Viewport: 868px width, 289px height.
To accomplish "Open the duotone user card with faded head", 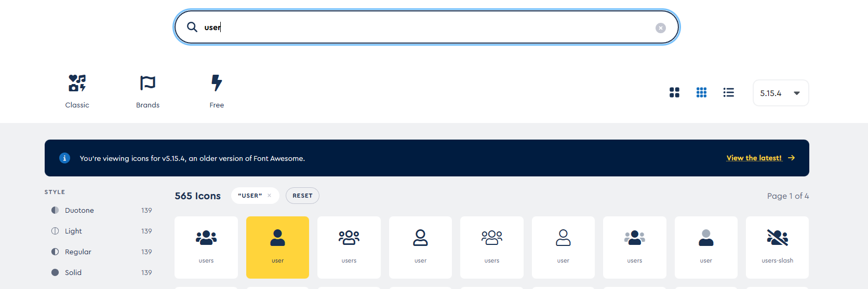I will [x=706, y=247].
